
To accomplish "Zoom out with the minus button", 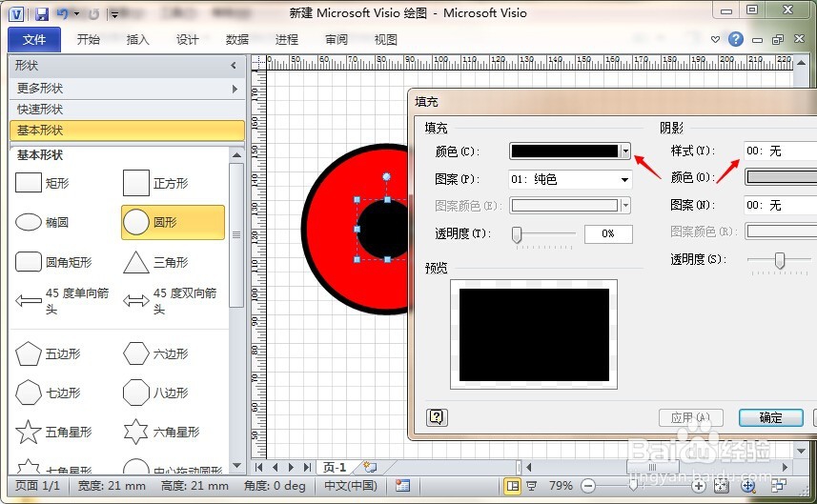I will click(588, 486).
